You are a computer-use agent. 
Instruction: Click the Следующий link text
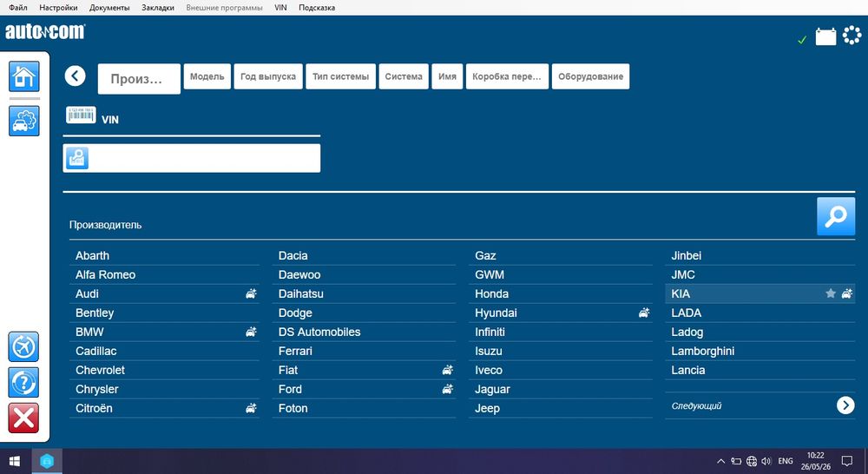click(x=696, y=406)
